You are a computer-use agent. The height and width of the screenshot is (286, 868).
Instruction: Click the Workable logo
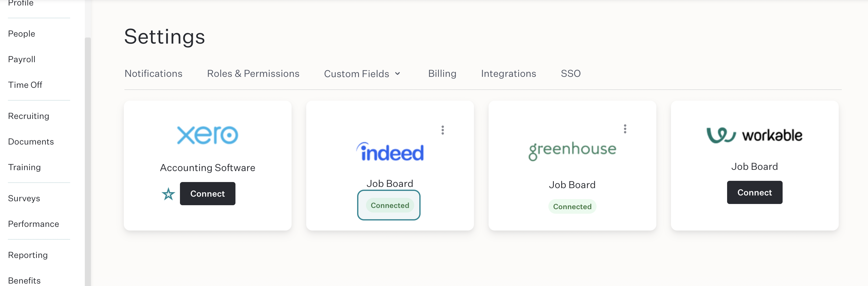pyautogui.click(x=755, y=135)
